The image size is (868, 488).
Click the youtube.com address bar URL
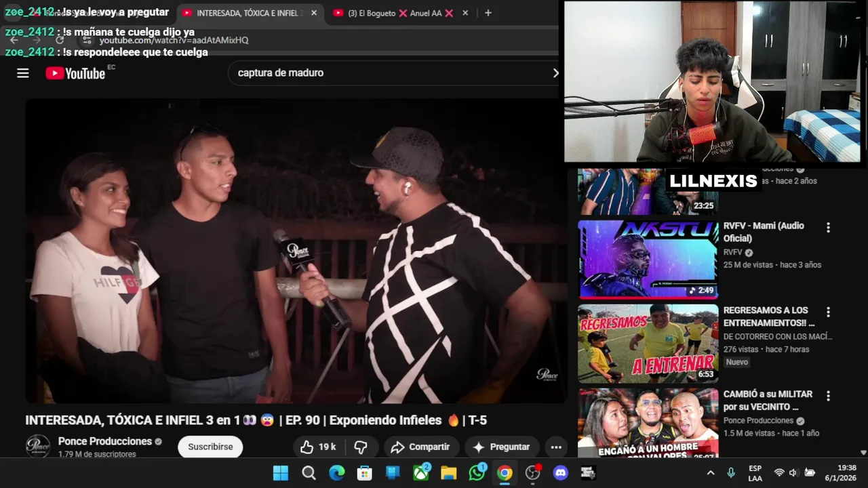coord(174,40)
